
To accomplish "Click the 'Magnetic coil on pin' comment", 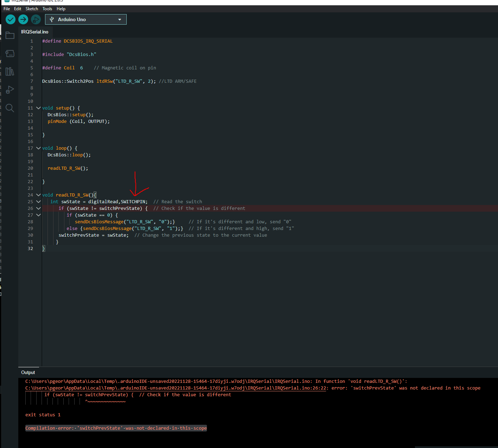I will click(125, 68).
